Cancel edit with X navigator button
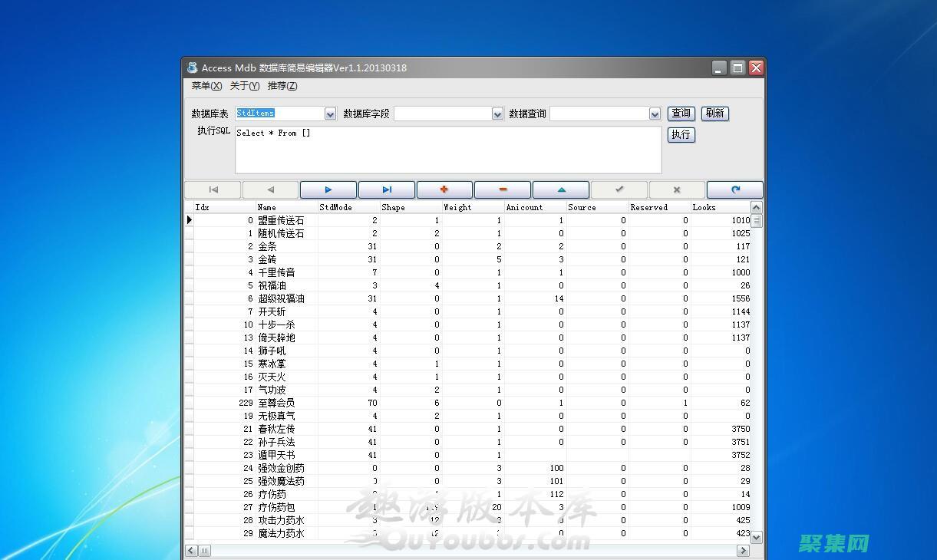The width and height of the screenshot is (937, 560). coord(677,189)
